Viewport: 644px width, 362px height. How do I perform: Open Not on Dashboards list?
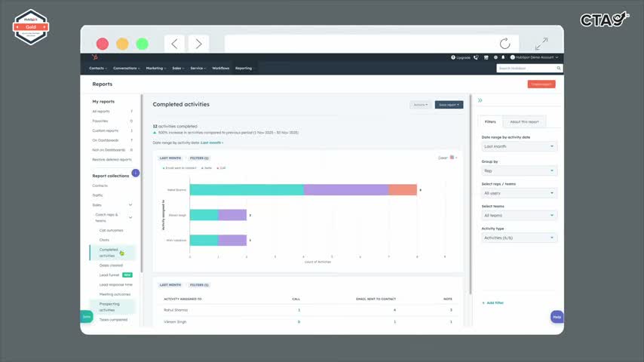point(109,150)
